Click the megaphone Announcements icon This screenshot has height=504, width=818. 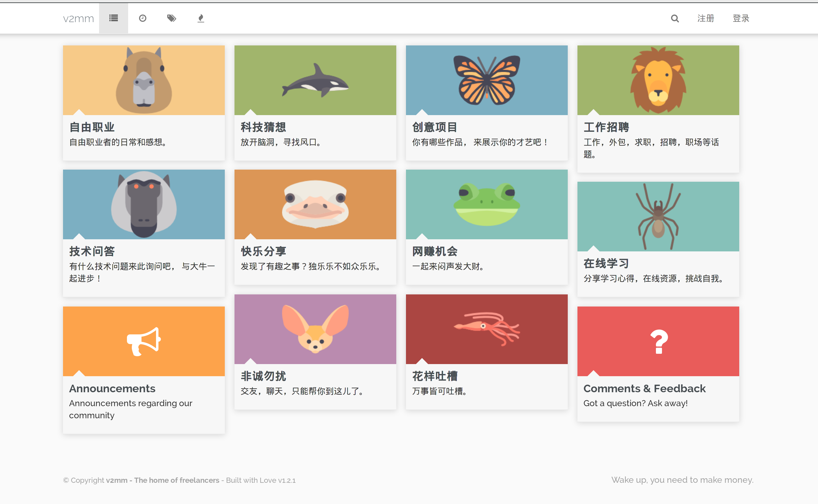[144, 341]
